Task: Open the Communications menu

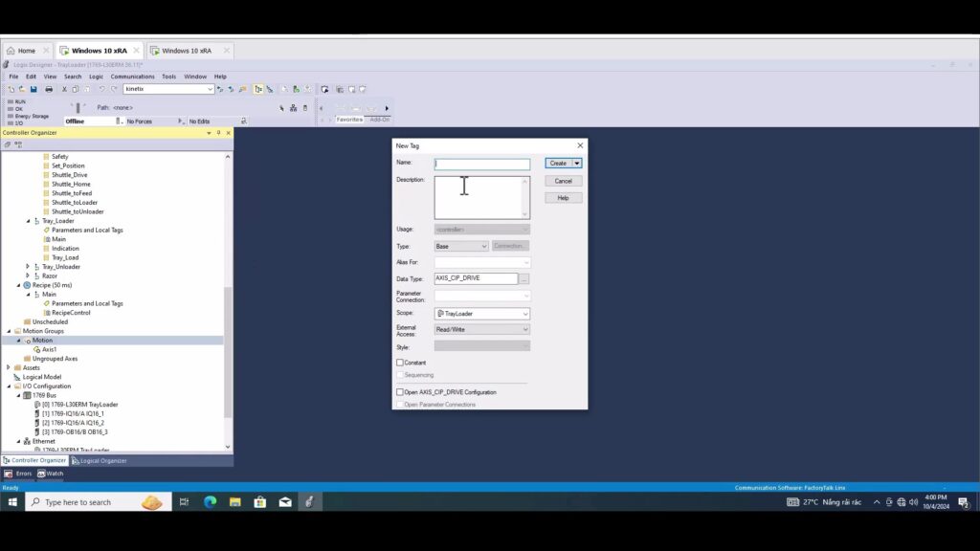Action: [132, 77]
